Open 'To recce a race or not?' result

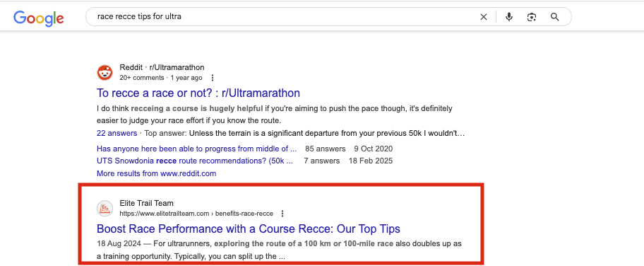click(x=198, y=93)
